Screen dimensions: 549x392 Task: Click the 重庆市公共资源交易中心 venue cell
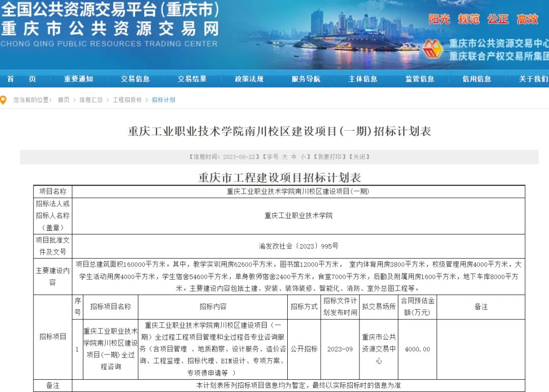pos(379,349)
